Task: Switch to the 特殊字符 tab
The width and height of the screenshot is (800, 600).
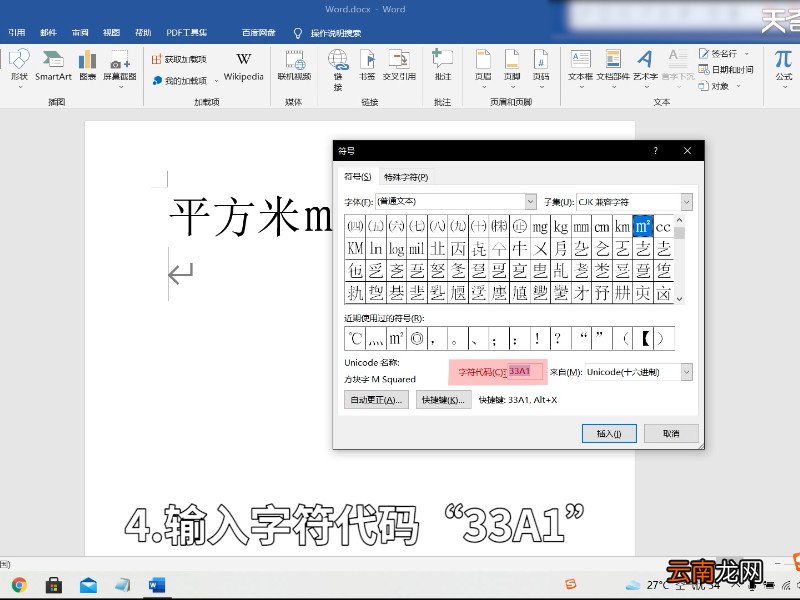Action: (406, 177)
